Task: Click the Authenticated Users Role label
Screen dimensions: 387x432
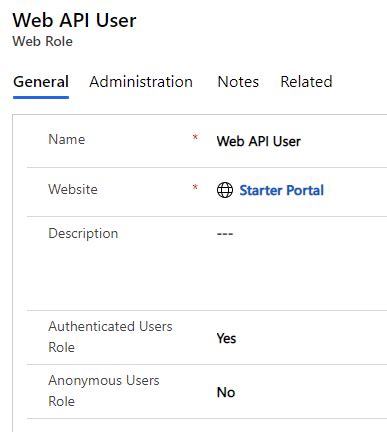Action: (110, 337)
